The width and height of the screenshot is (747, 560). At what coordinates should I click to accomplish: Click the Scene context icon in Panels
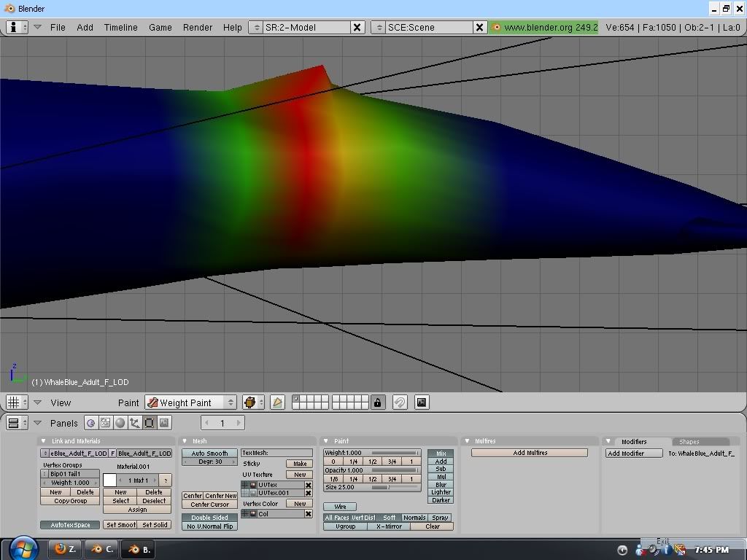[x=164, y=423]
